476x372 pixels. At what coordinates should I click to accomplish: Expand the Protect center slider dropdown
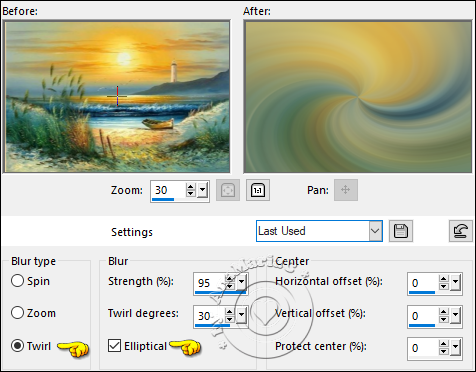coord(455,348)
